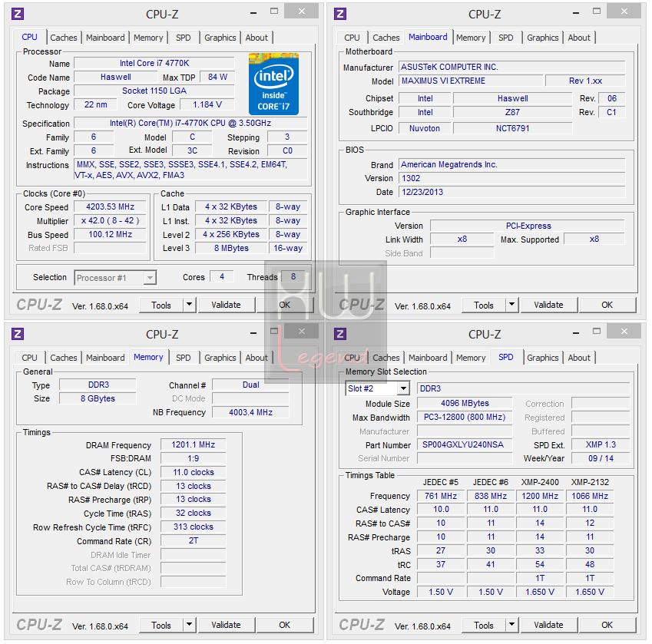This screenshot has height=644, width=652.
Task: Click the LPCIO field NCT6791
Action: pos(512,128)
